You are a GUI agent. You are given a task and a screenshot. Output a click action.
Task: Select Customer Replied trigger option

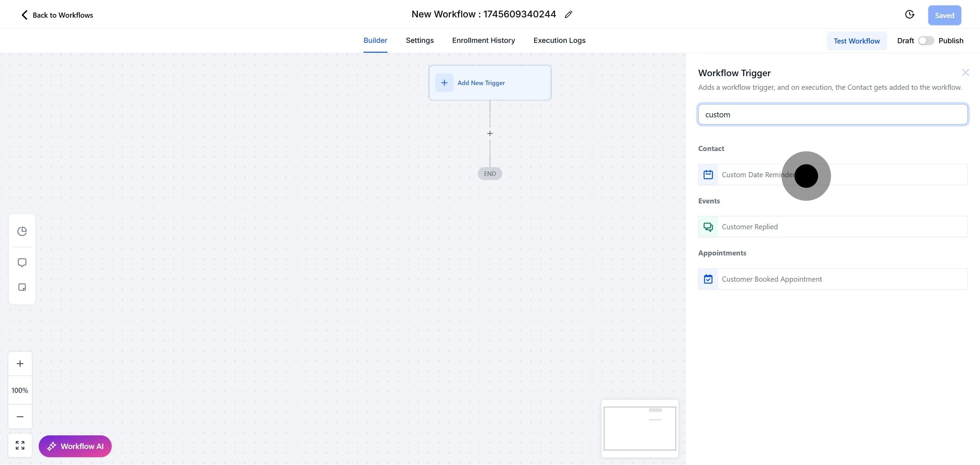pyautogui.click(x=832, y=227)
